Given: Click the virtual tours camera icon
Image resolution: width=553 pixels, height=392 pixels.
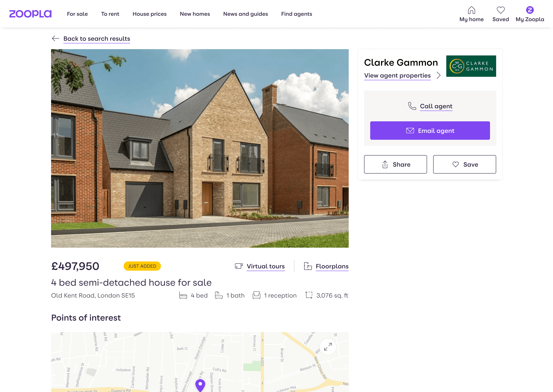Looking at the screenshot, I should 239,266.
